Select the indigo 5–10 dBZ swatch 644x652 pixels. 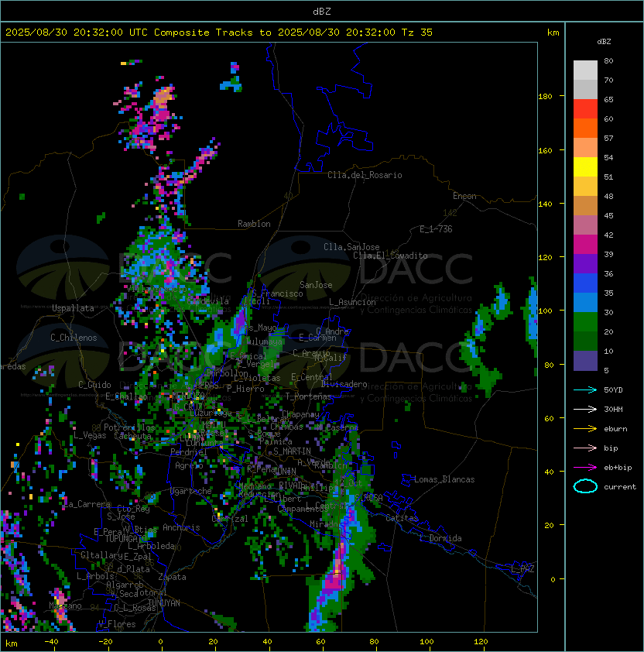tap(585, 361)
